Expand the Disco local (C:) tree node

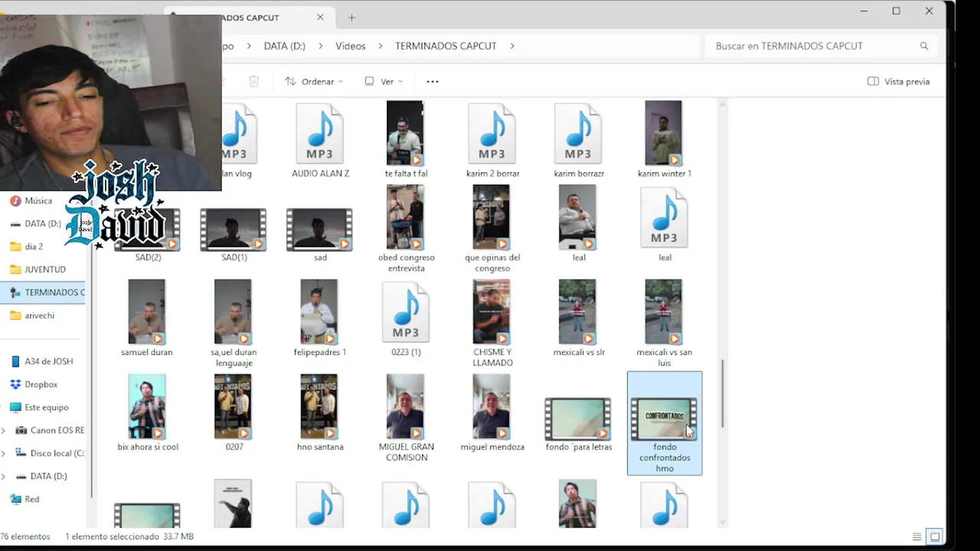pyautogui.click(x=4, y=453)
